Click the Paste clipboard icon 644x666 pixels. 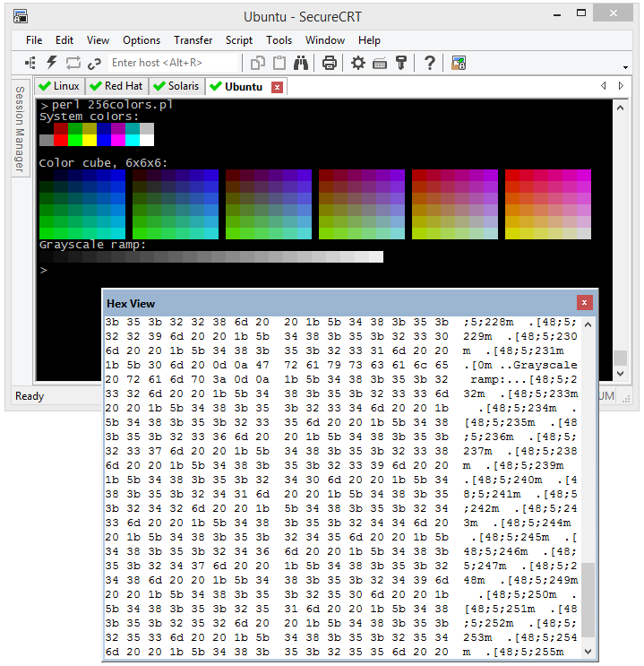(x=279, y=63)
